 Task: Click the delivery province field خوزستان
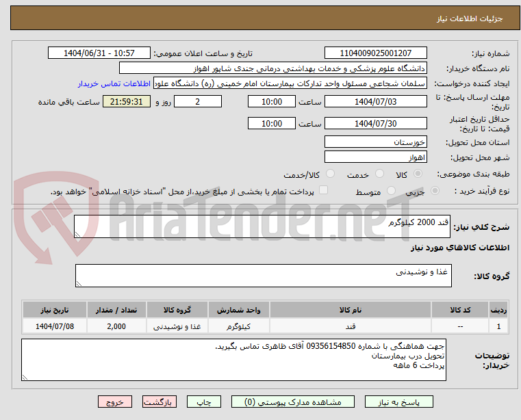click(x=375, y=142)
